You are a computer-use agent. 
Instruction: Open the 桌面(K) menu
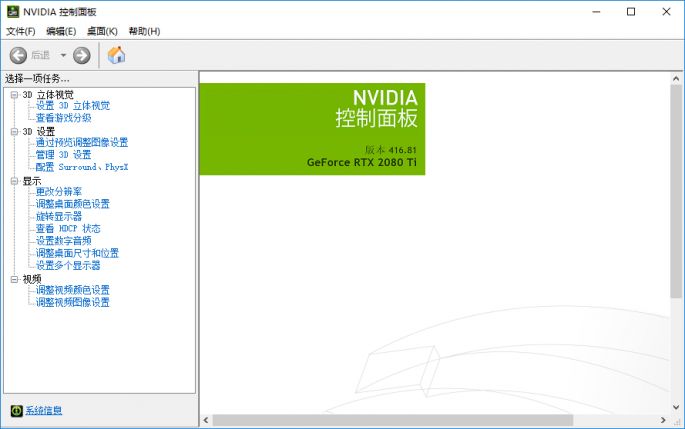(102, 32)
